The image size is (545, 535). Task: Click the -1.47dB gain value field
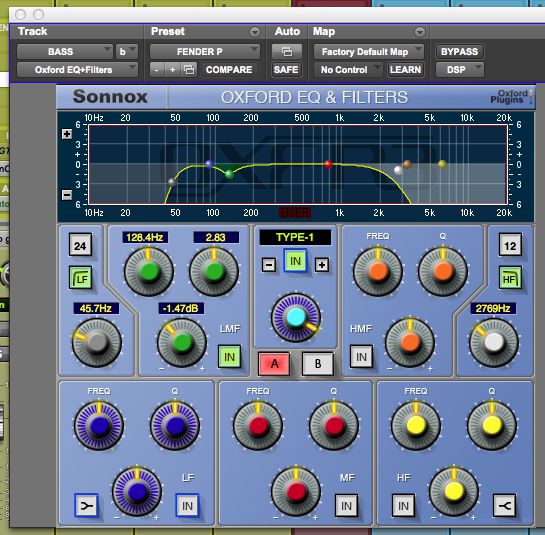pyautogui.click(x=181, y=308)
